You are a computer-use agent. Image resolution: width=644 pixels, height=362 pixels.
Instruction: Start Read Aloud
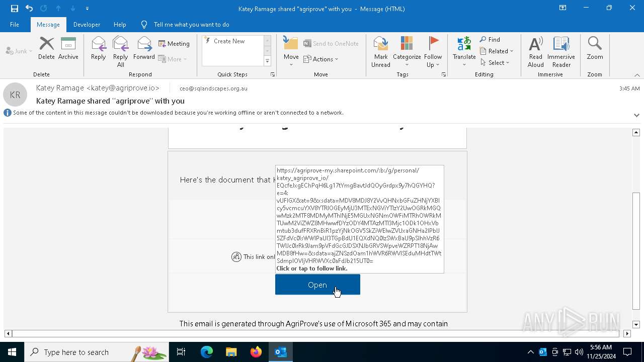[536, 52]
